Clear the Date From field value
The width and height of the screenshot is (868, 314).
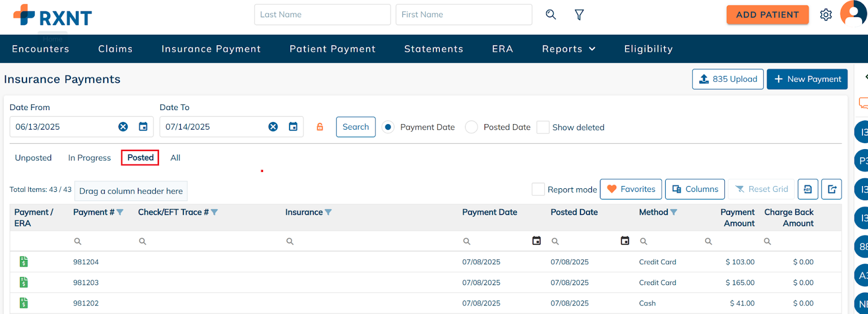[123, 127]
